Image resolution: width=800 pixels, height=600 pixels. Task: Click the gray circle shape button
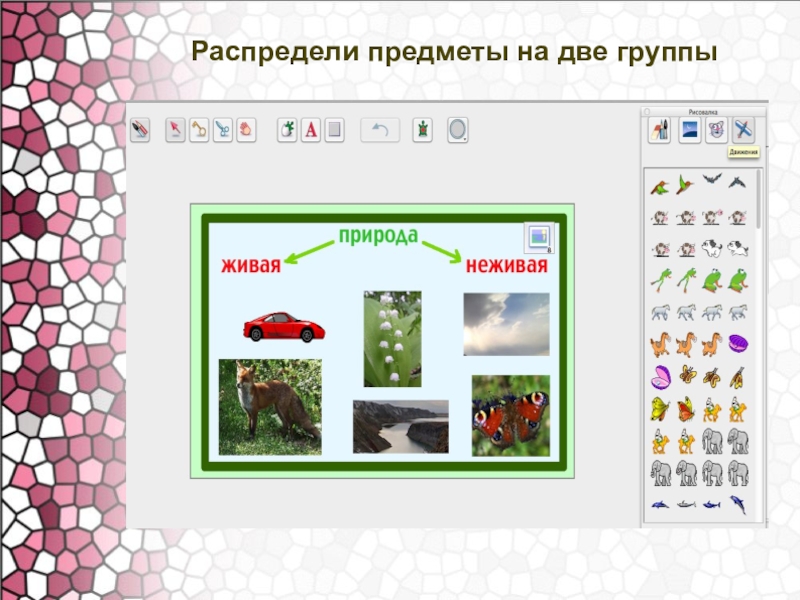tap(458, 129)
